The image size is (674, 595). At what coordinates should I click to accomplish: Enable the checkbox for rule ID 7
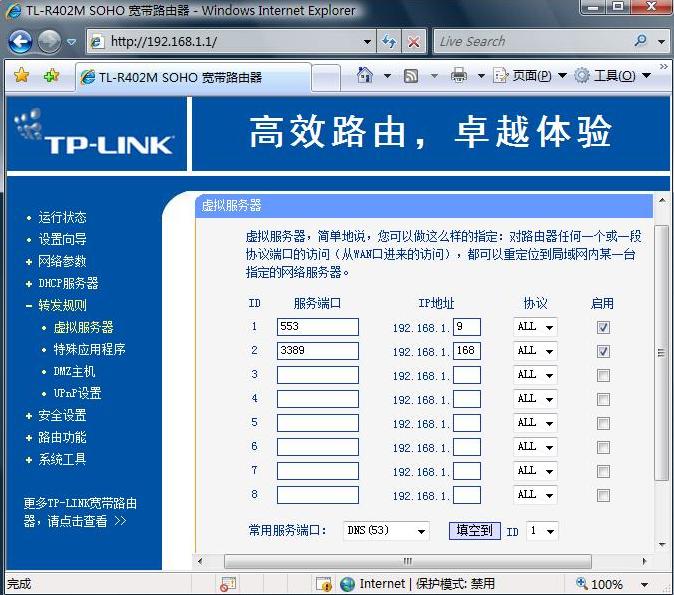(x=603, y=472)
